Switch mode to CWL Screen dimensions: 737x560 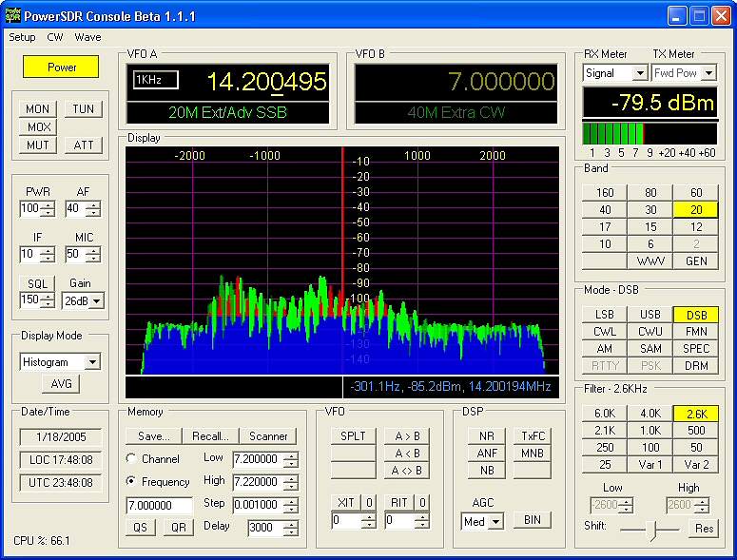pos(605,332)
